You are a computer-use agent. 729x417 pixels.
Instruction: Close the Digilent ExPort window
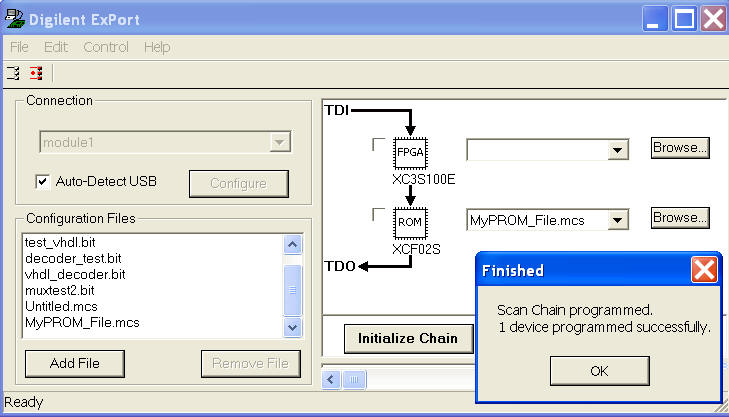[x=713, y=19]
